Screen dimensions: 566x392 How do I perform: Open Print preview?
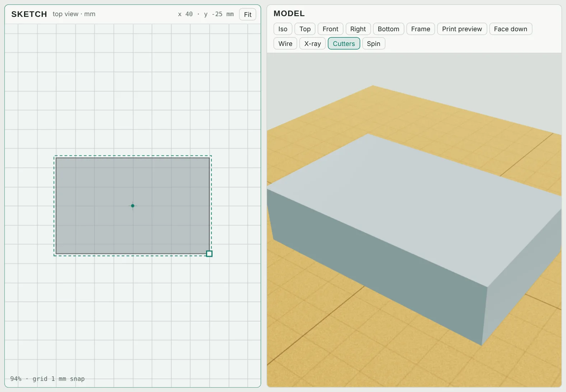462,29
